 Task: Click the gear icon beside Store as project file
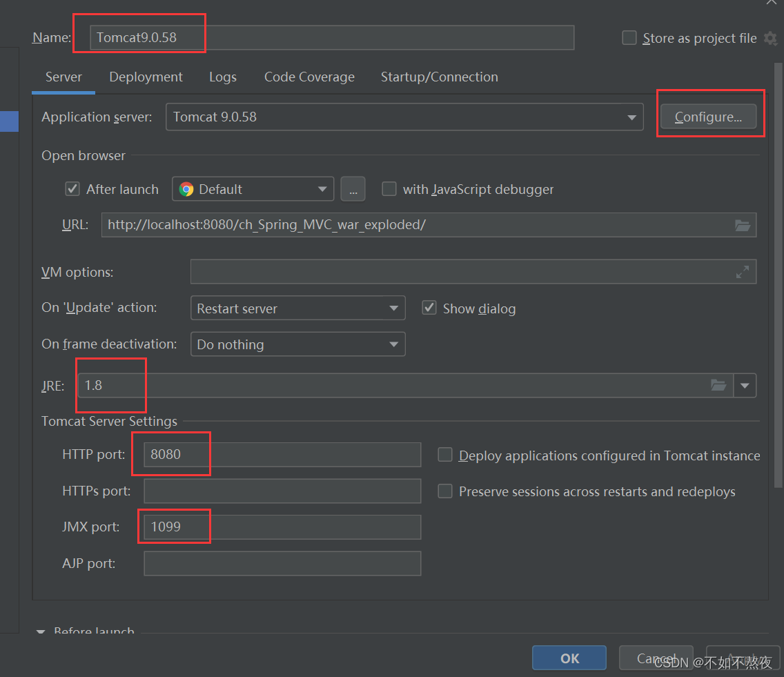click(x=770, y=38)
